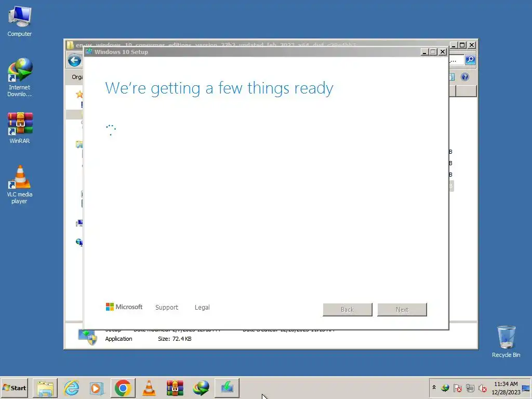The width and height of the screenshot is (532, 399).
Task: Open the Recycle Bin
Action: (x=506, y=342)
